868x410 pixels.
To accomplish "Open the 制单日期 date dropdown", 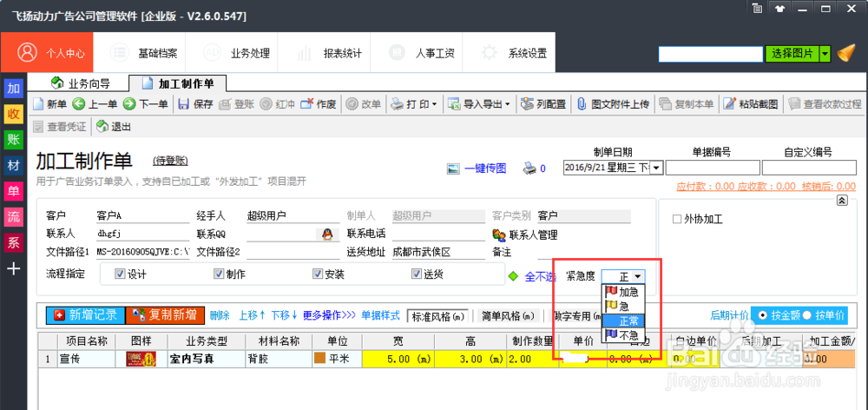I will [656, 168].
